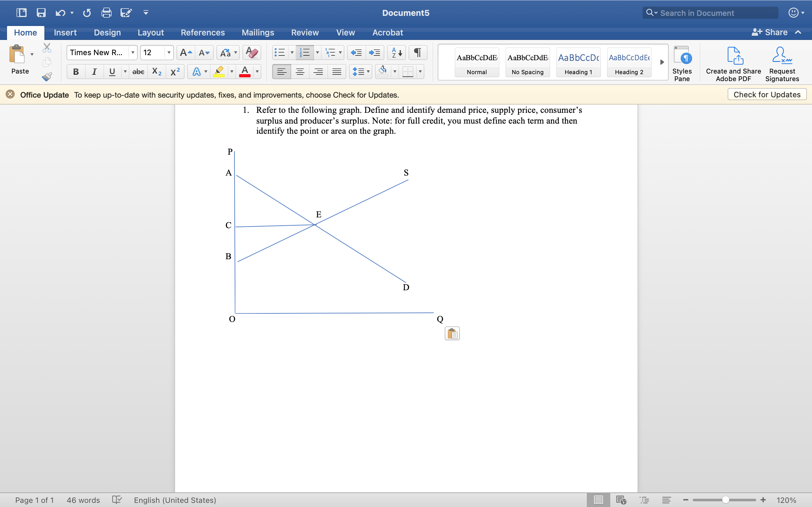Open the font size dropdown
This screenshot has width=812, height=507.
pyautogui.click(x=169, y=52)
